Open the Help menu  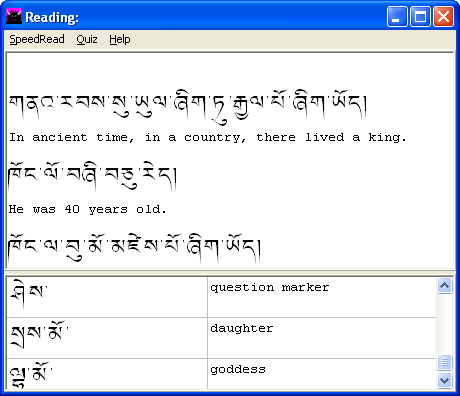pyautogui.click(x=120, y=39)
